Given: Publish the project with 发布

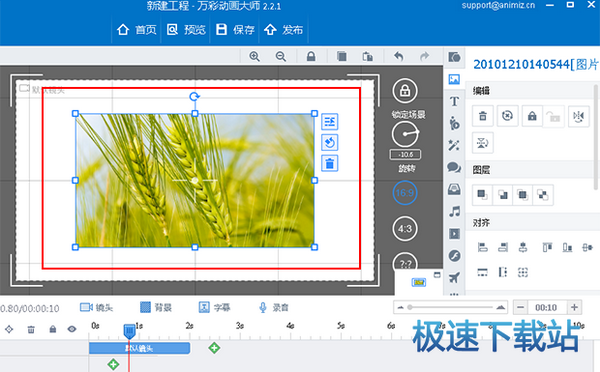Looking at the screenshot, I should [x=284, y=30].
